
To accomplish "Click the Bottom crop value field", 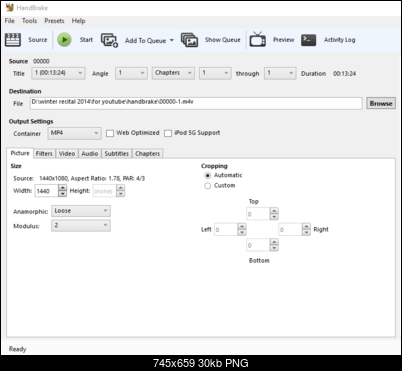I will click(258, 245).
